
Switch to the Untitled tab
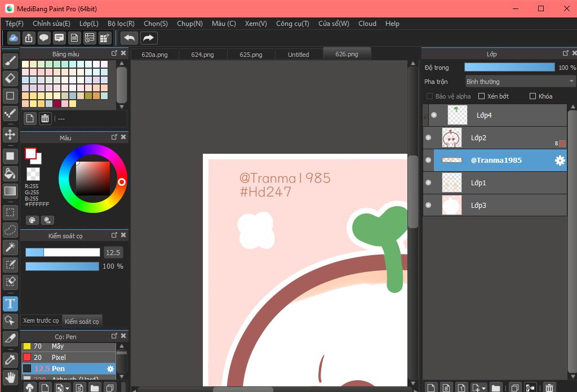(x=299, y=55)
